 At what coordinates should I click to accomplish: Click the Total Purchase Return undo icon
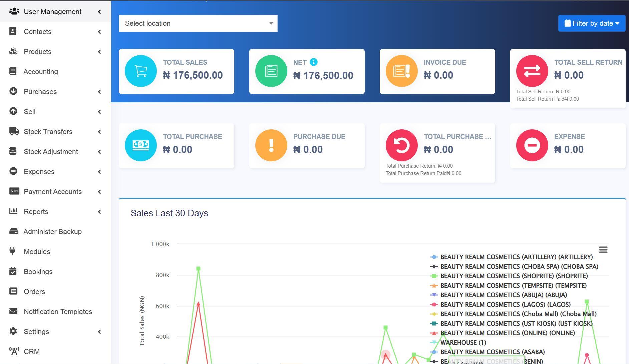pyautogui.click(x=402, y=145)
